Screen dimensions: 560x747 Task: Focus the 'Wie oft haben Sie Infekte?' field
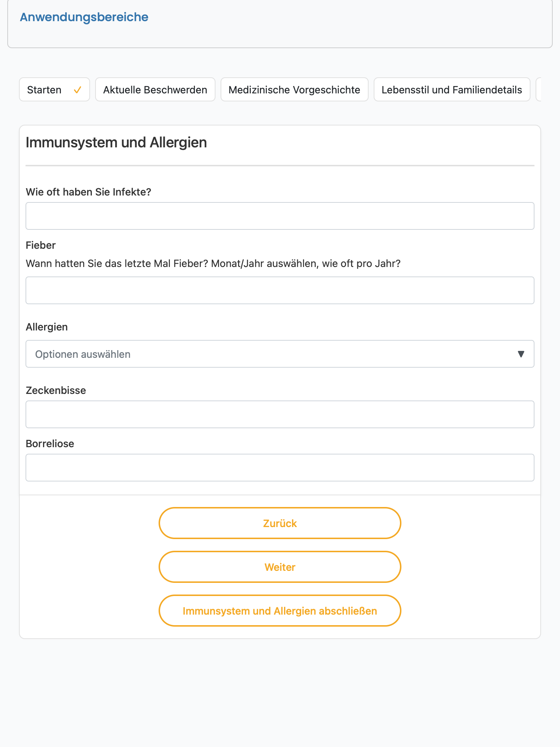point(280,216)
